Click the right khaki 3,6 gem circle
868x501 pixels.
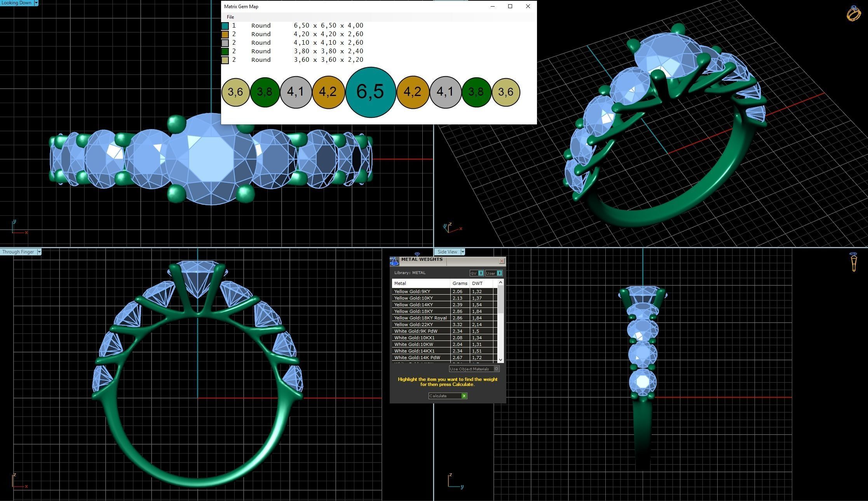(506, 92)
